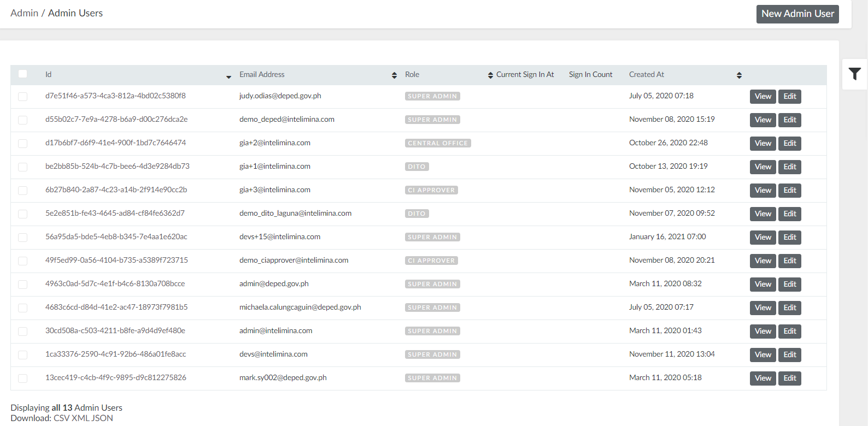Click New Admin User button

click(x=797, y=14)
